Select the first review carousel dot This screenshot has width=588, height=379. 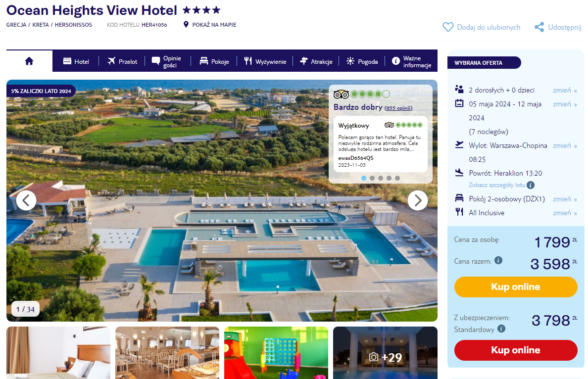pos(363,178)
